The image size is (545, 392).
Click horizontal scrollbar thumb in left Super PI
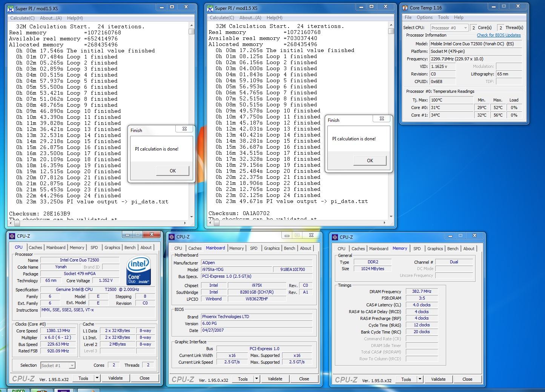tap(17, 223)
